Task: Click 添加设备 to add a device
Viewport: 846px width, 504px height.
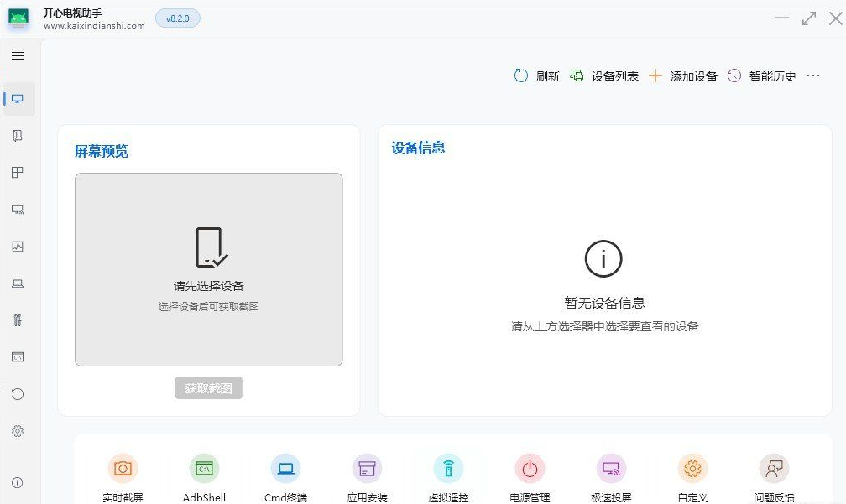Action: [x=683, y=76]
